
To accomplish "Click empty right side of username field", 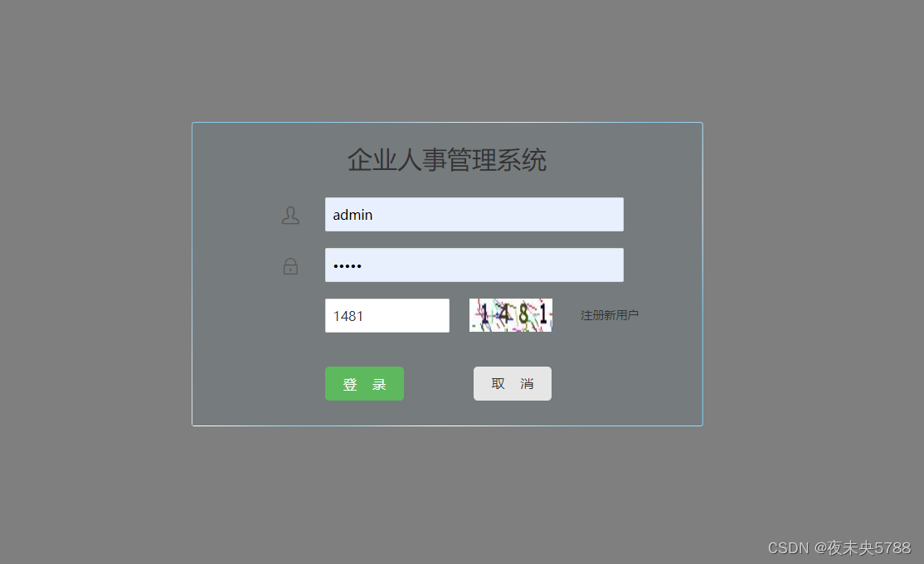I will pos(530,215).
